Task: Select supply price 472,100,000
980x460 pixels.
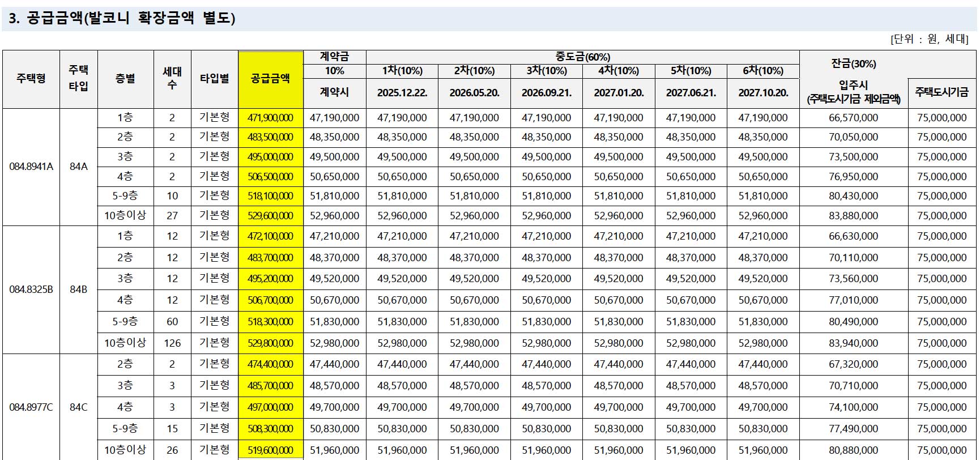Action: [x=271, y=236]
